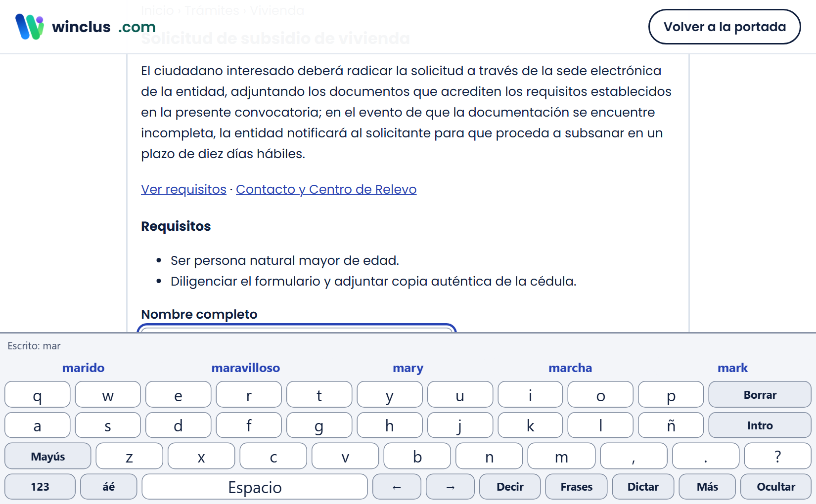This screenshot has height=504, width=816.
Task: Tap the letter ñ key
Action: (x=671, y=425)
